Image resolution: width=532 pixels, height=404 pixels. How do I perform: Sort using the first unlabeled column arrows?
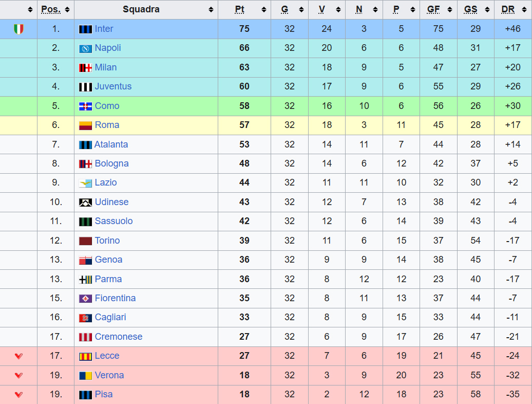click(30, 10)
